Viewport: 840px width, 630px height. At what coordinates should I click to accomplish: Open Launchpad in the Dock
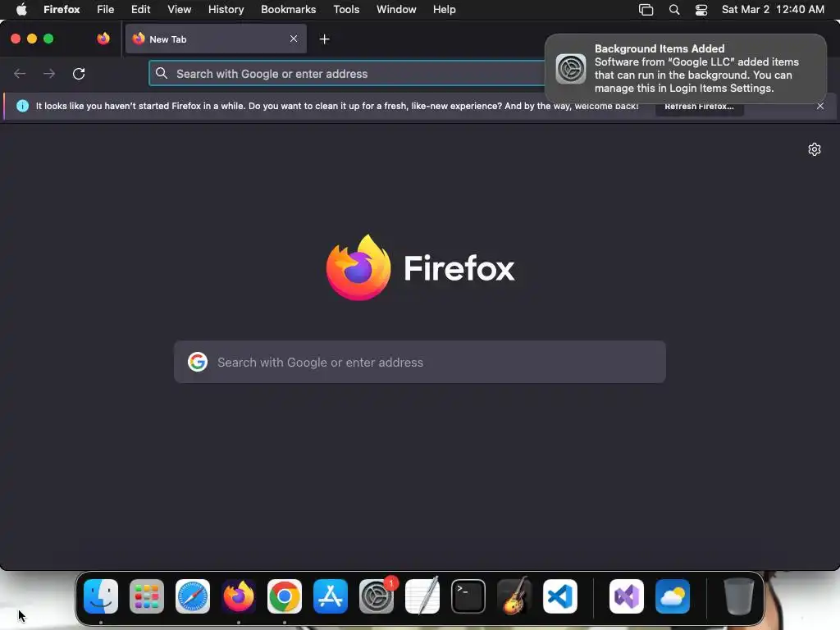pos(147,596)
